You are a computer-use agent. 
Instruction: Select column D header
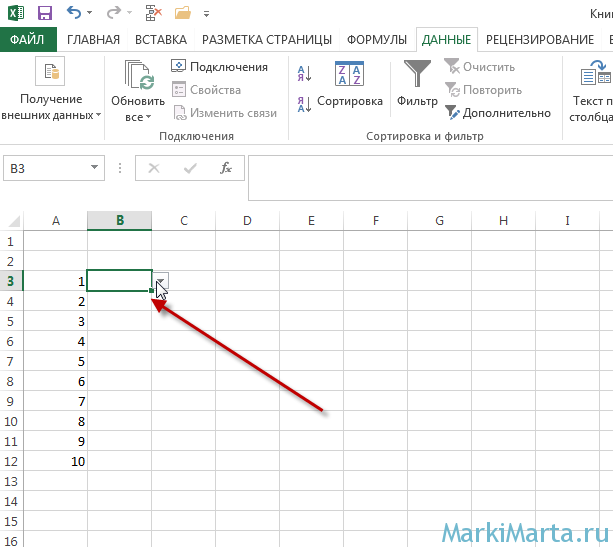247,221
